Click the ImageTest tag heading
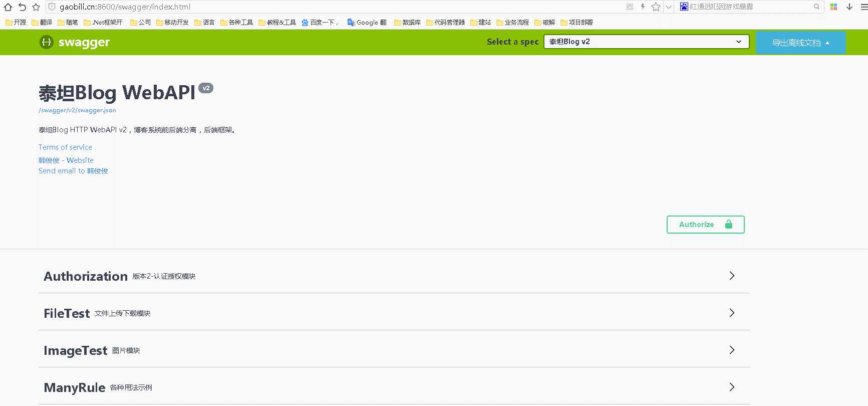Image resolution: width=868 pixels, height=406 pixels. click(76, 350)
